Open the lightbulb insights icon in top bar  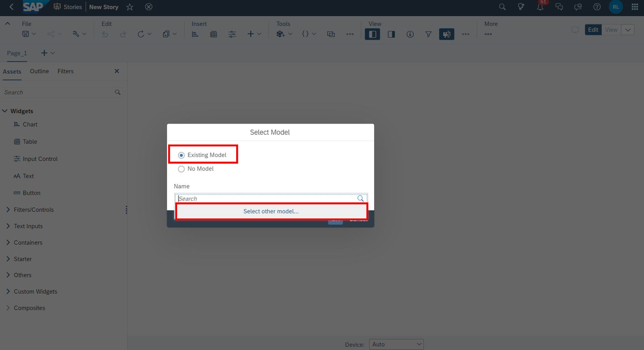click(521, 7)
